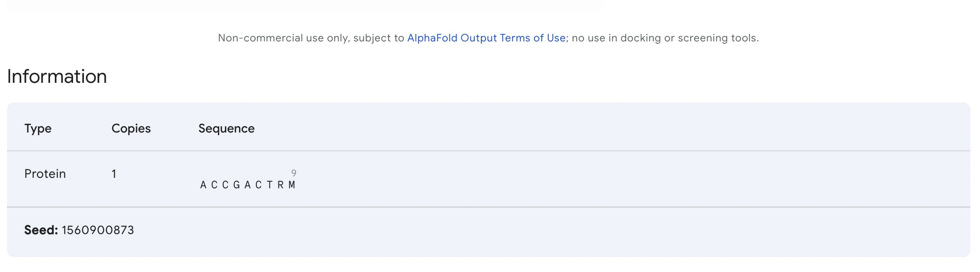Click the final residue M in the sequence
Image resolution: width=980 pixels, height=272 pixels.
click(292, 185)
